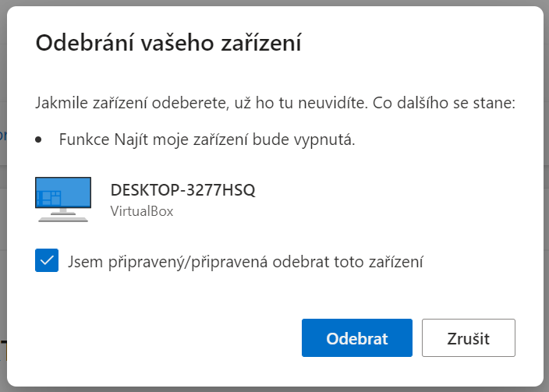Image resolution: width=549 pixels, height=392 pixels.
Task: Click the dimmed overlay below the dialog
Action: (274, 390)
